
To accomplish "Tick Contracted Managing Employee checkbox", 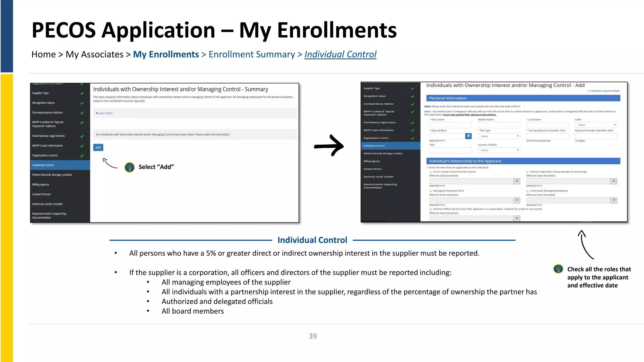I will pos(527,191).
